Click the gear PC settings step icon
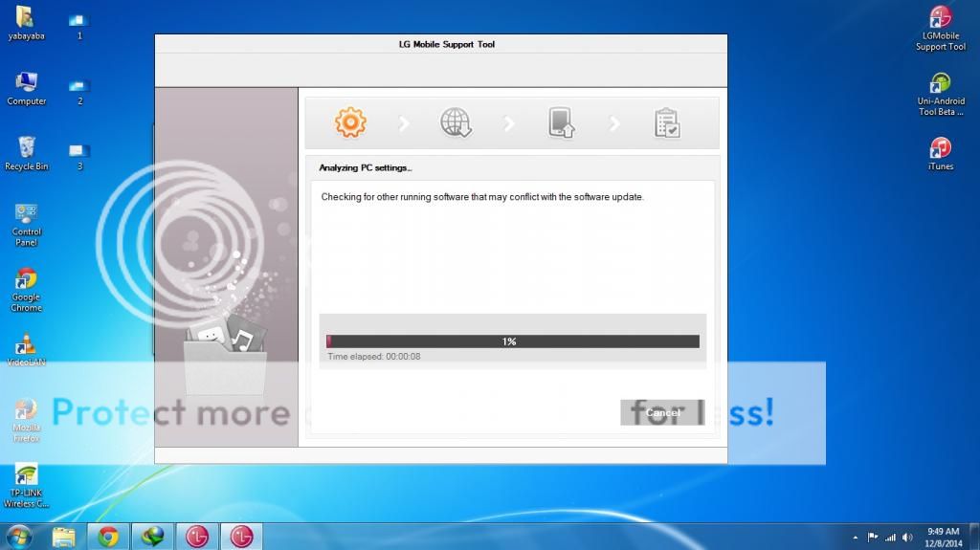980x550 pixels. pos(350,122)
